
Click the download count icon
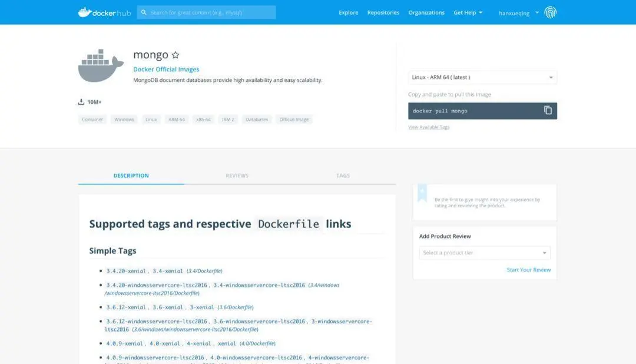[x=81, y=102]
